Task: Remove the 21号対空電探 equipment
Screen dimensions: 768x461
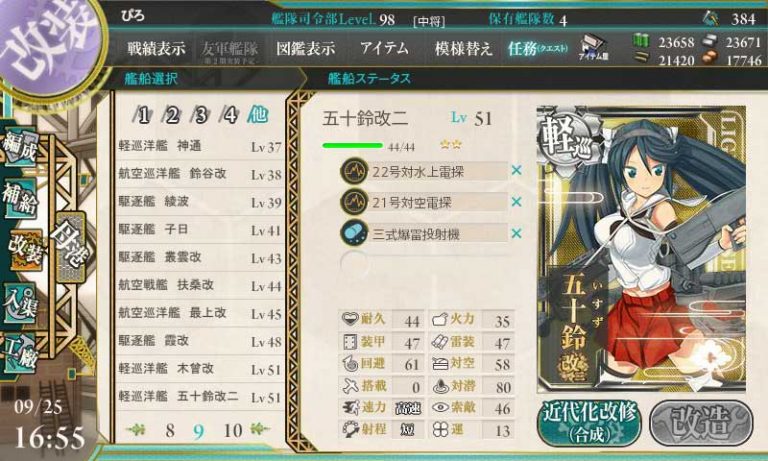Action: 516,202
